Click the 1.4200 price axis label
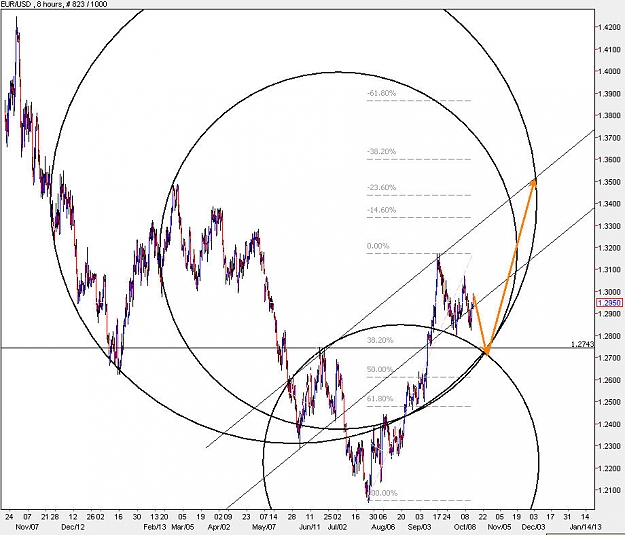Image resolution: width=625 pixels, height=535 pixels. pos(609,28)
